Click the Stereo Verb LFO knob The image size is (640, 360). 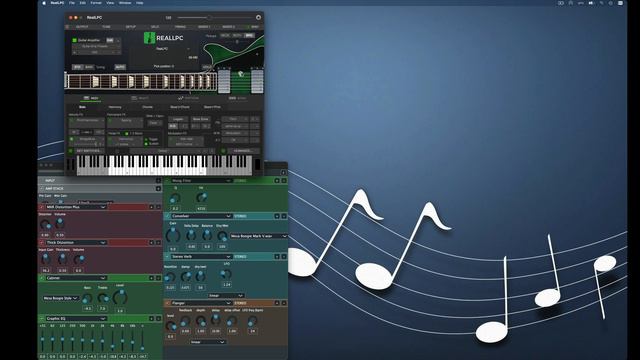click(x=227, y=274)
